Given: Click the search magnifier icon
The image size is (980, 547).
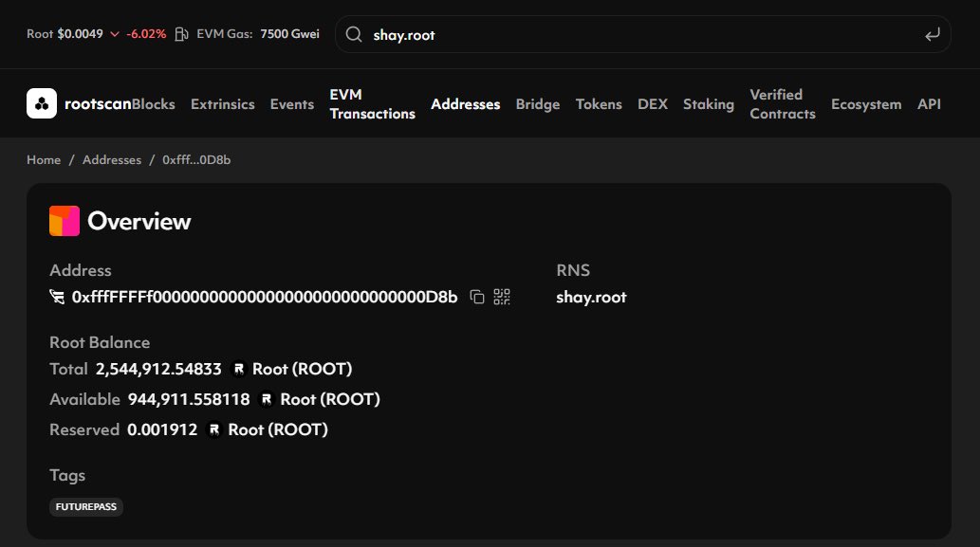Looking at the screenshot, I should pyautogui.click(x=354, y=34).
